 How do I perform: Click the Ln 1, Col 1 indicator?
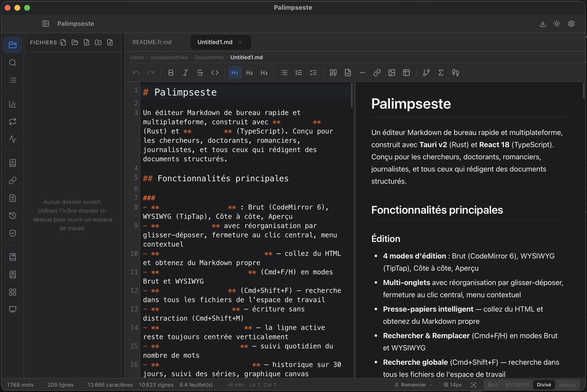(263, 385)
